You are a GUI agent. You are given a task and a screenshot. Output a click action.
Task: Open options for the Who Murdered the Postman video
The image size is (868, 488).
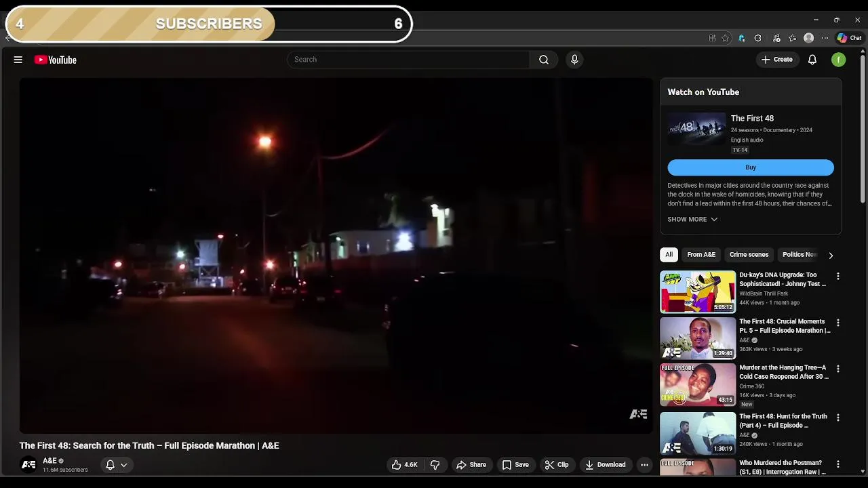tap(838, 464)
